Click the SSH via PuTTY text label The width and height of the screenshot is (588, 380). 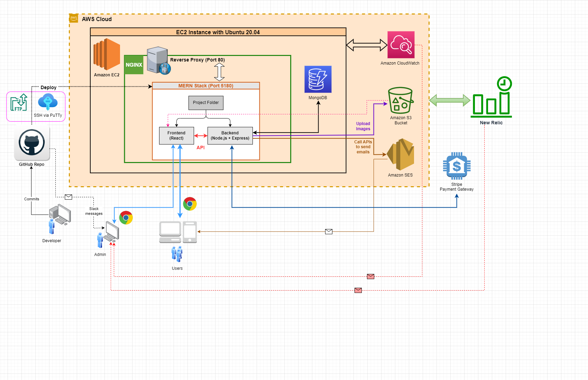click(x=48, y=115)
